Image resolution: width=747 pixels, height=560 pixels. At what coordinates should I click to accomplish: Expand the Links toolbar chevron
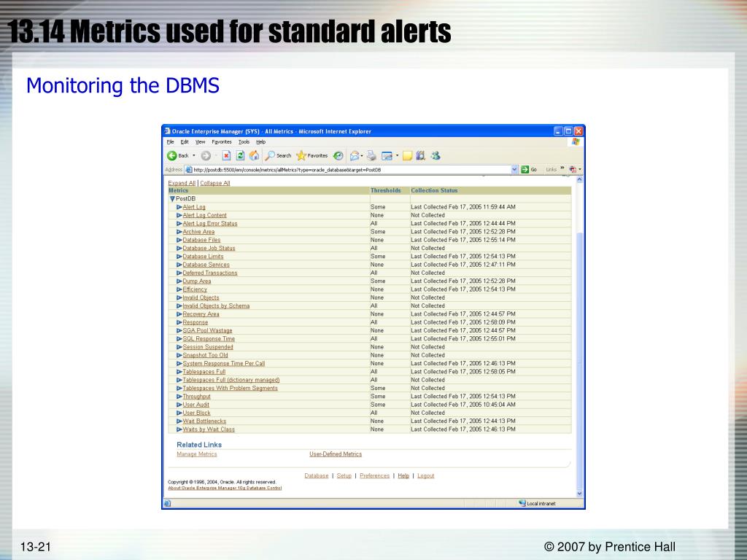coord(562,168)
